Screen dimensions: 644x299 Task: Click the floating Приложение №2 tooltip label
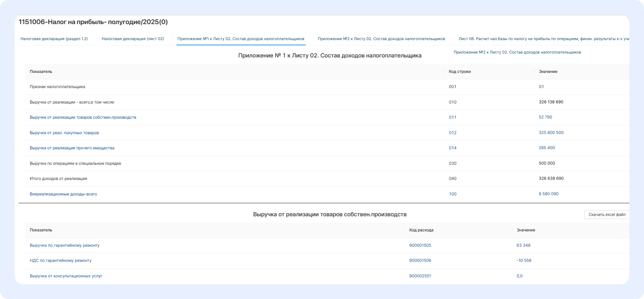(517, 52)
